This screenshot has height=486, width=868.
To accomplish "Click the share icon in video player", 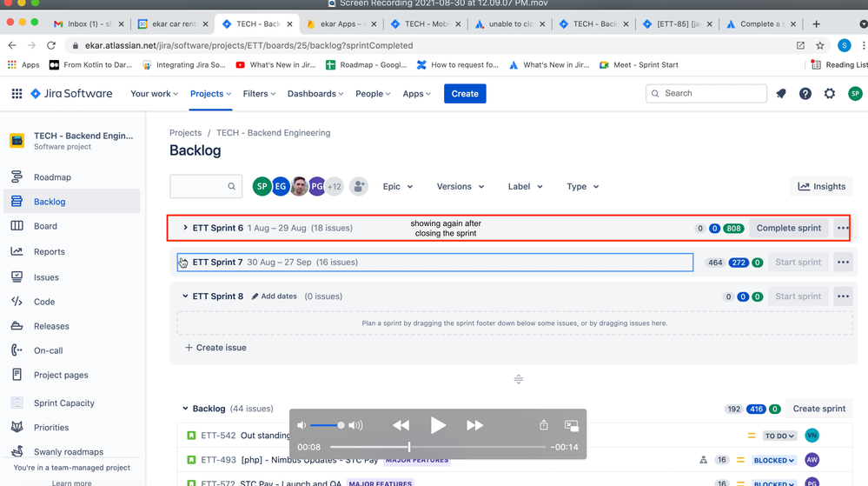I will pyautogui.click(x=544, y=425).
